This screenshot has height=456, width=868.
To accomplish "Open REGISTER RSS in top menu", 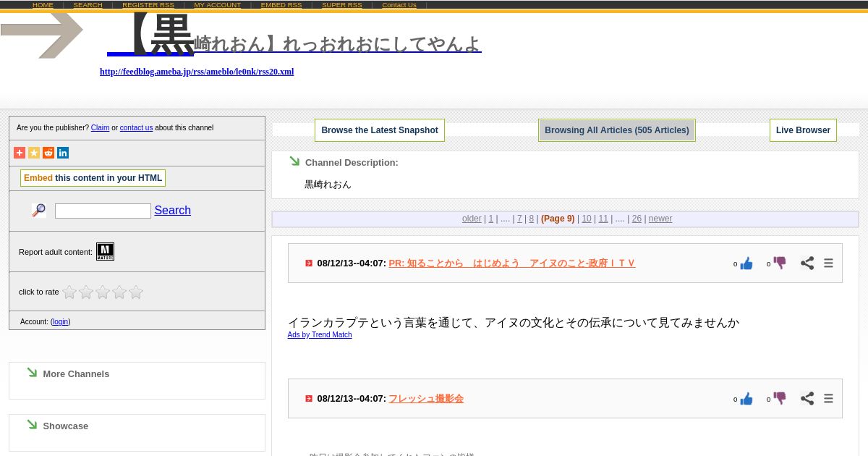I will [148, 5].
